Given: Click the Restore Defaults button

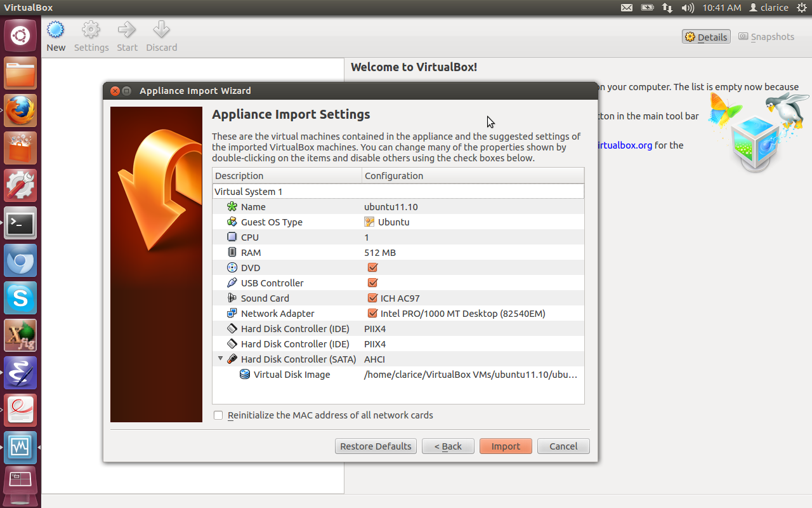Looking at the screenshot, I should point(376,446).
